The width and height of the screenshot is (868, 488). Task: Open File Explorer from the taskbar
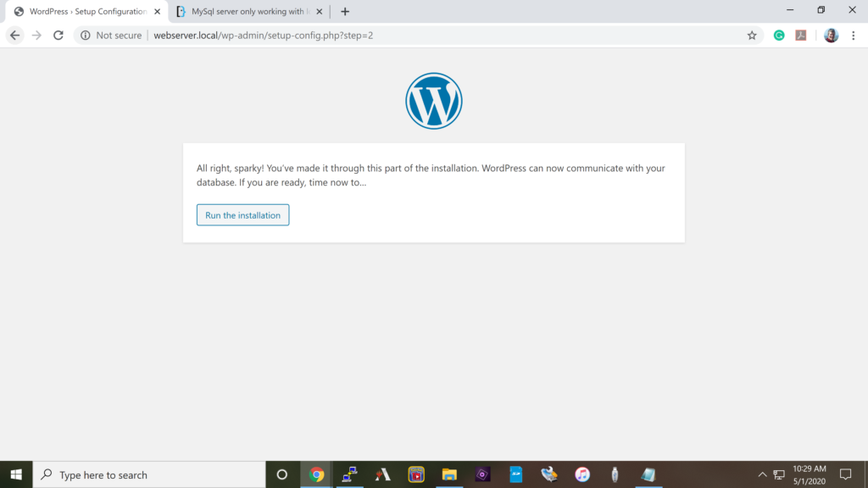click(449, 474)
